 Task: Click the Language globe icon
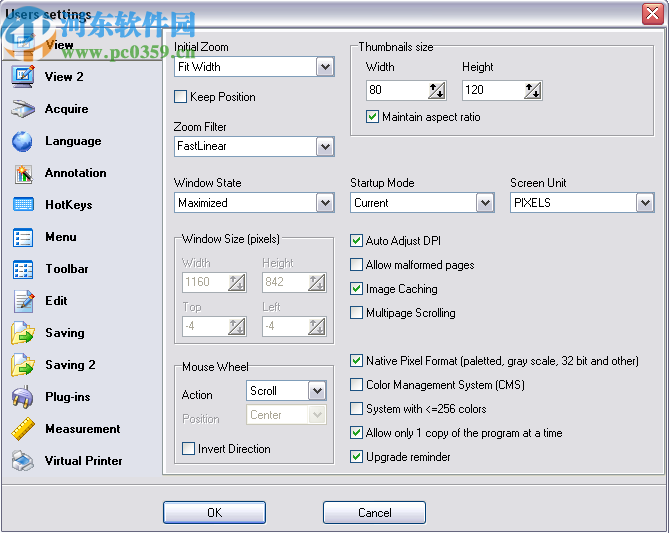tap(22, 141)
